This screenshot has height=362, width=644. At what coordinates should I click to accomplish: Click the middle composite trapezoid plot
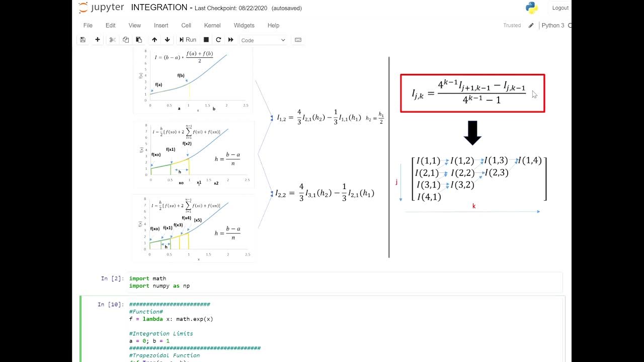(194, 155)
